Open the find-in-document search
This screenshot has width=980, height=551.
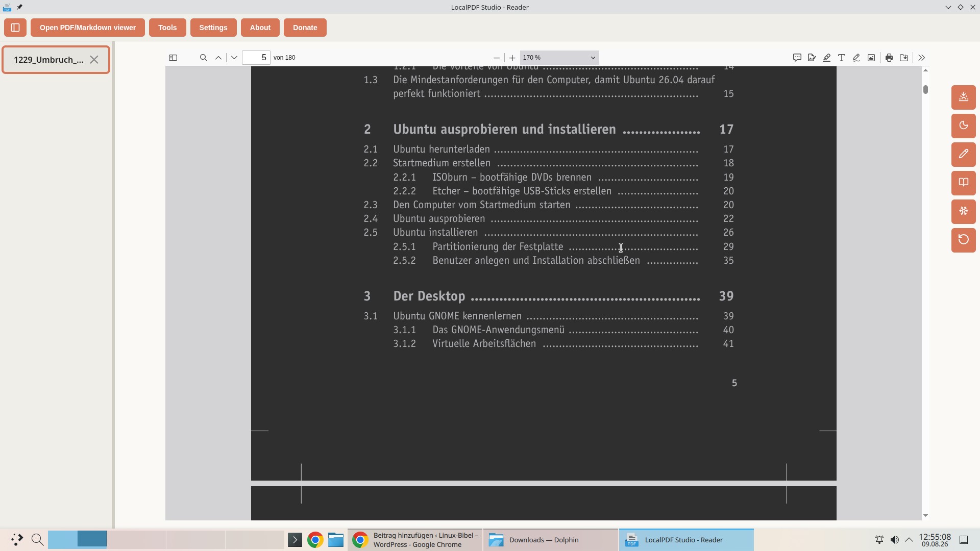click(x=204, y=58)
